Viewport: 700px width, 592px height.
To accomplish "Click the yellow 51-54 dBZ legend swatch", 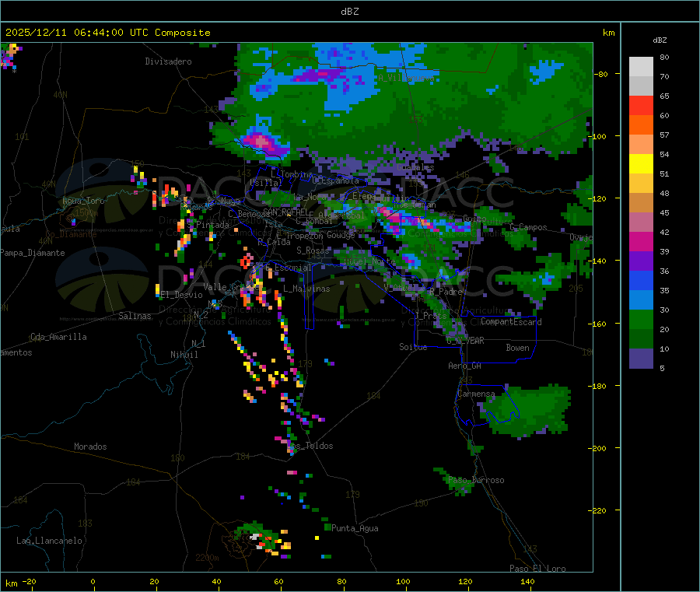I will tap(641, 164).
